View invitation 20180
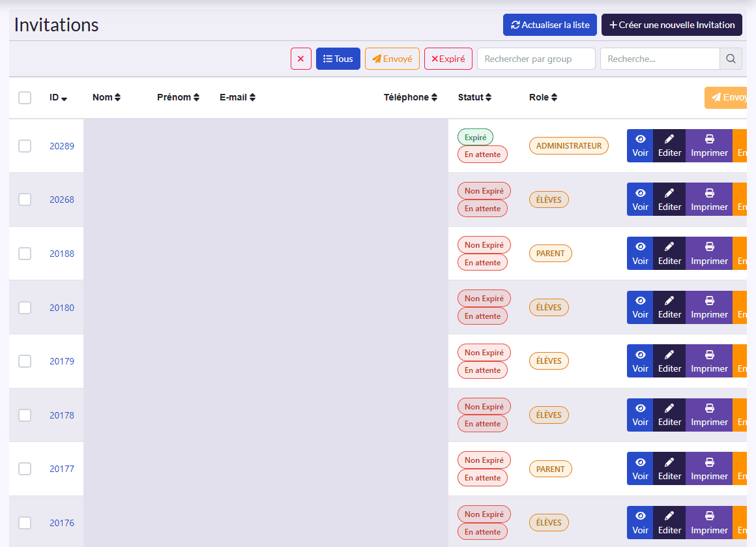Viewport: 756px width, 547px height. pos(640,307)
